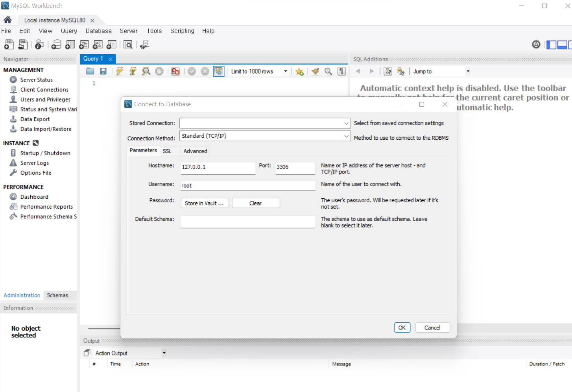
Task: Save the script with floppy icon
Action: tap(103, 71)
